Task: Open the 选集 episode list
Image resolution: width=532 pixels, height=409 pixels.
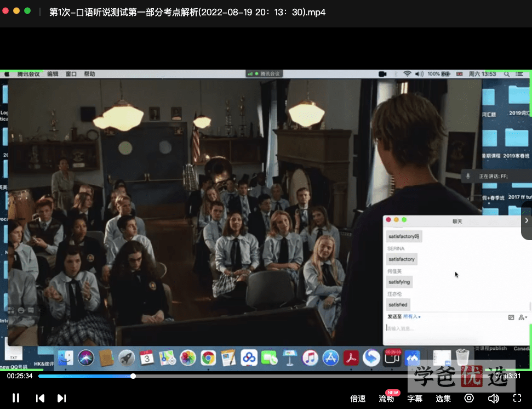Action: tap(443, 399)
